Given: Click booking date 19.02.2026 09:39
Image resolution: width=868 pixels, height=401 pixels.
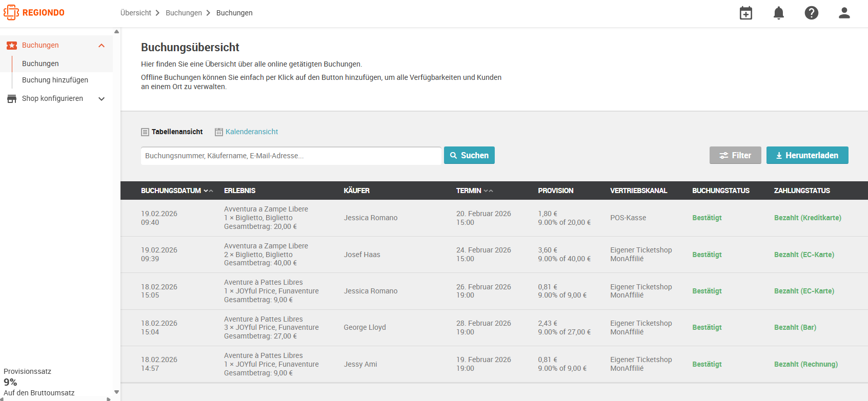Looking at the screenshot, I should pyautogui.click(x=159, y=255).
